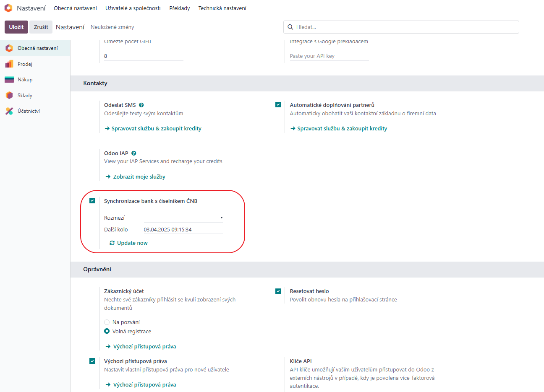The width and height of the screenshot is (544, 392).
Task: Click the help icon next to Odoo IAP
Action: pyautogui.click(x=134, y=153)
